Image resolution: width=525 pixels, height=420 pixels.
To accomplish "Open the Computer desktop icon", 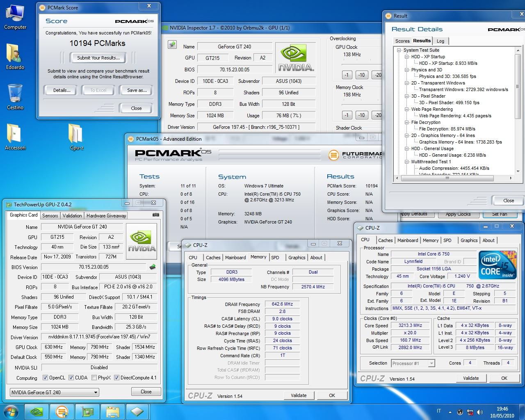I will coord(15,17).
